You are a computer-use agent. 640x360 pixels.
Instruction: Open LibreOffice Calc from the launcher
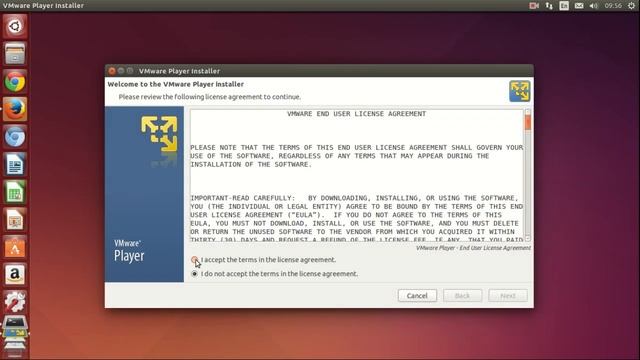point(15,192)
